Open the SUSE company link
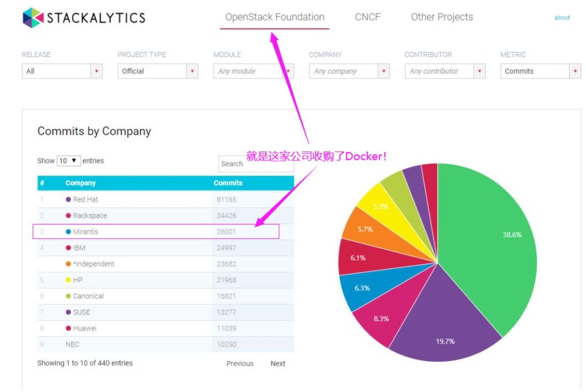Viewport: 586px width, 392px height. pyautogui.click(x=81, y=312)
